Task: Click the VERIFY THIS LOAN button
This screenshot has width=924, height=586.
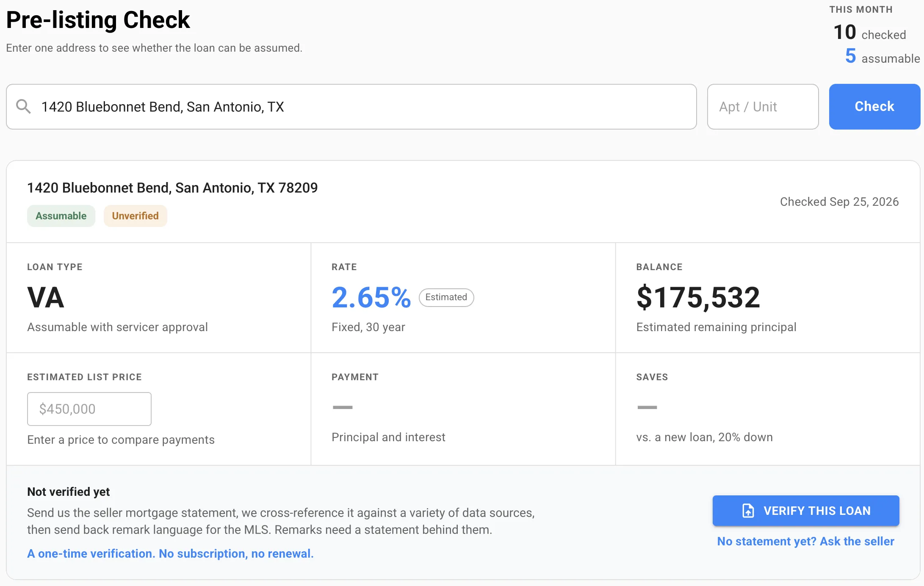Action: 806,511
